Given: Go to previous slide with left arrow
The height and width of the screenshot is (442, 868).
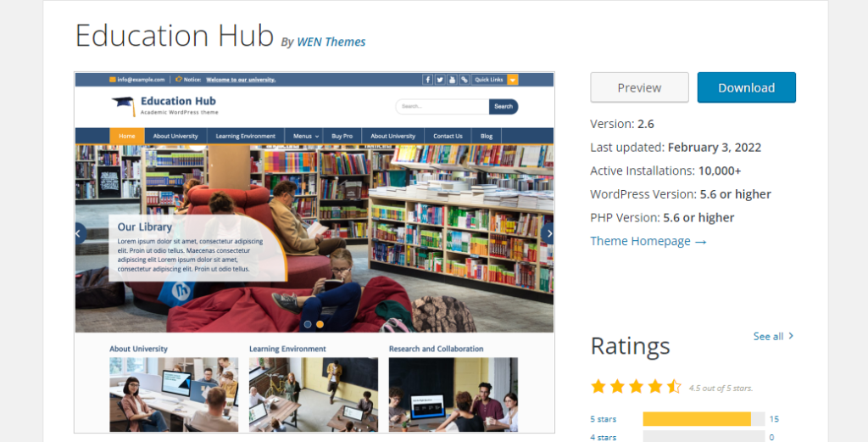Looking at the screenshot, I should 81,234.
